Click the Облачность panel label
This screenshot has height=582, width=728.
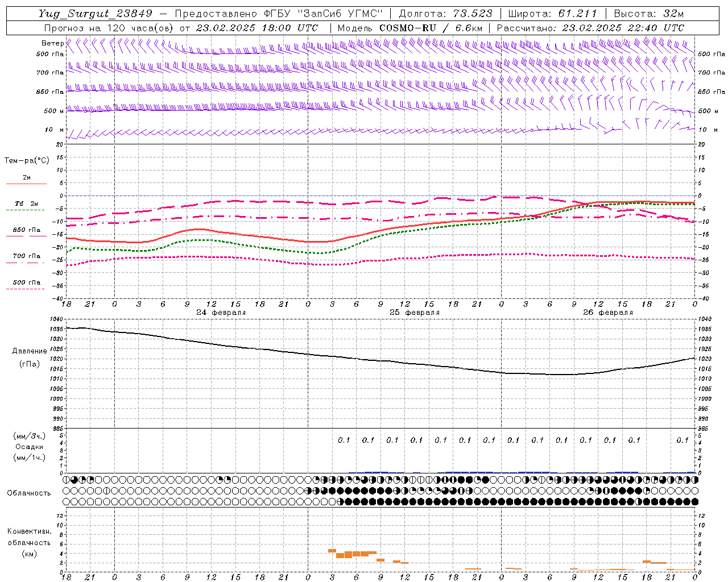(29, 493)
